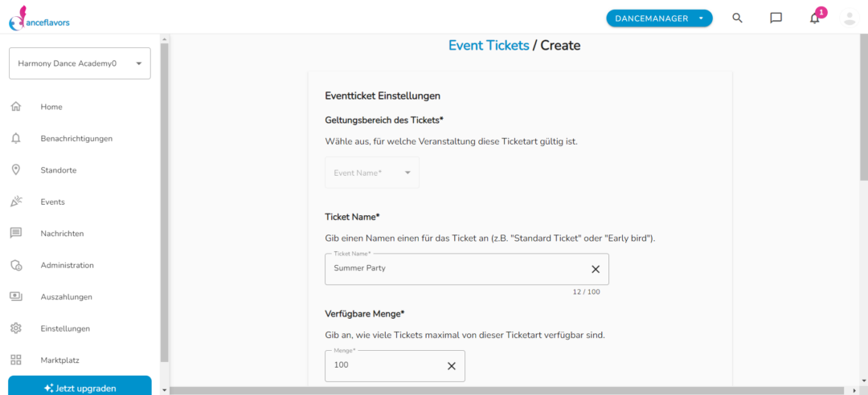Open the chat messages icon in header
Image resolution: width=868 pixels, height=395 pixels.
[x=776, y=18]
